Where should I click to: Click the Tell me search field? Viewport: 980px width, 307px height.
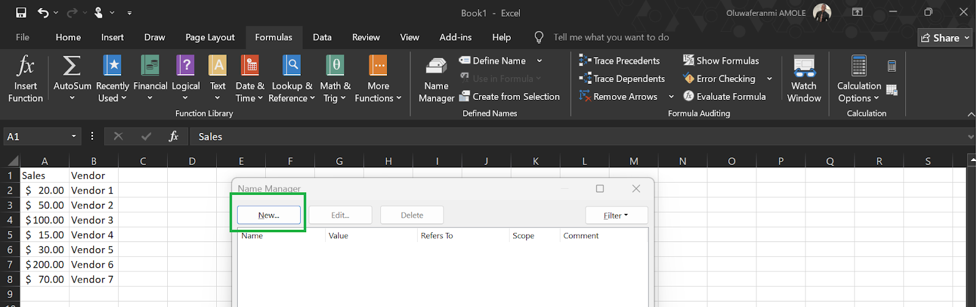[x=611, y=37]
